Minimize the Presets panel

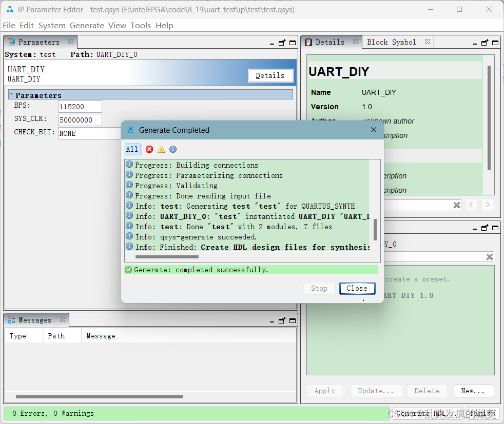coord(474,228)
